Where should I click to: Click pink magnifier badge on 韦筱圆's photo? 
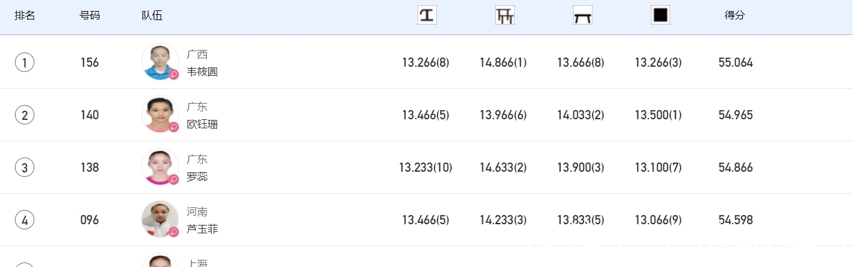click(174, 75)
